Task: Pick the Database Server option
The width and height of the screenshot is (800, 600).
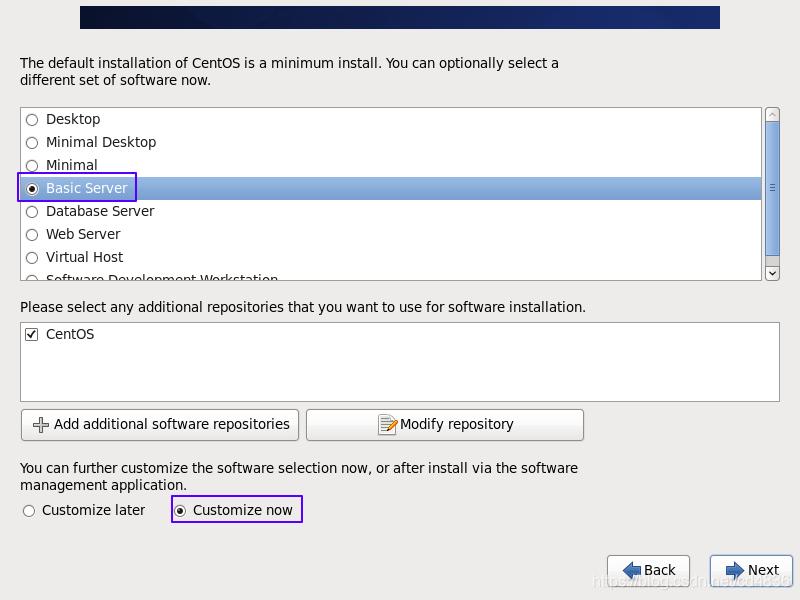Action: click(x=32, y=212)
